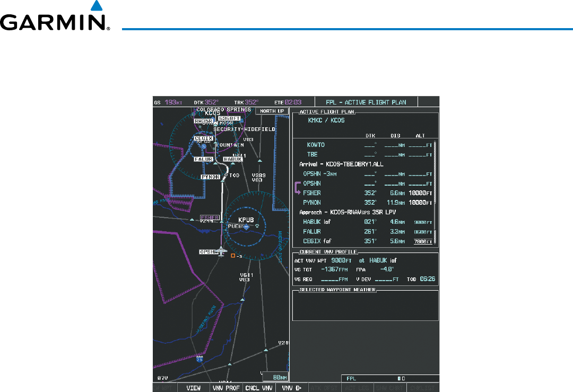Click the HABUK label on map
Screen dimensions: 573x392
tap(233, 159)
